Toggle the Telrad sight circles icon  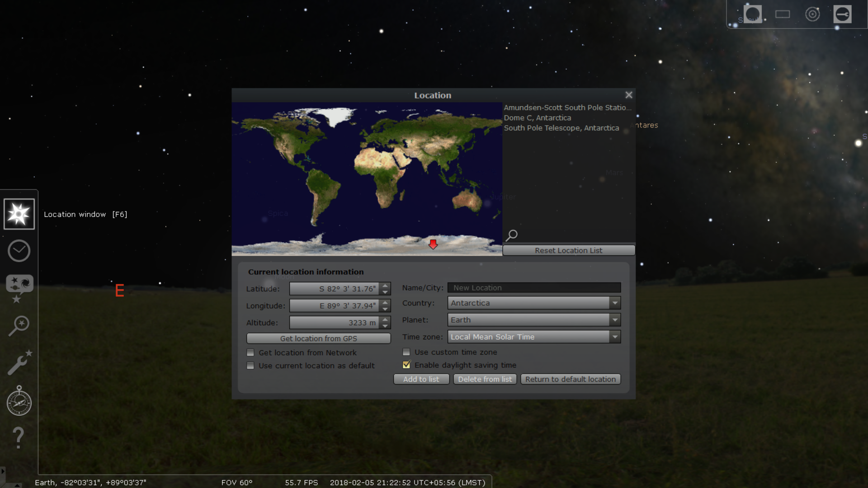[x=812, y=14]
